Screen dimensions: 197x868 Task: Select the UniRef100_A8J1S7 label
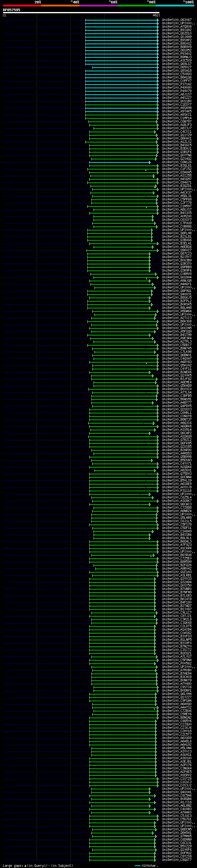(x=176, y=94)
